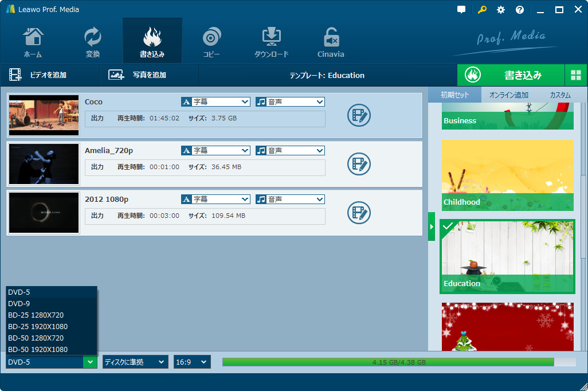
Task: Click the Coco size value 3.75 GB
Action: (224, 118)
